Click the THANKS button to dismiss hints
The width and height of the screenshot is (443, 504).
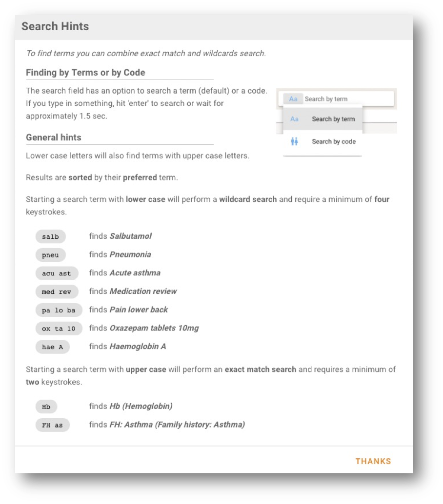[x=373, y=461]
